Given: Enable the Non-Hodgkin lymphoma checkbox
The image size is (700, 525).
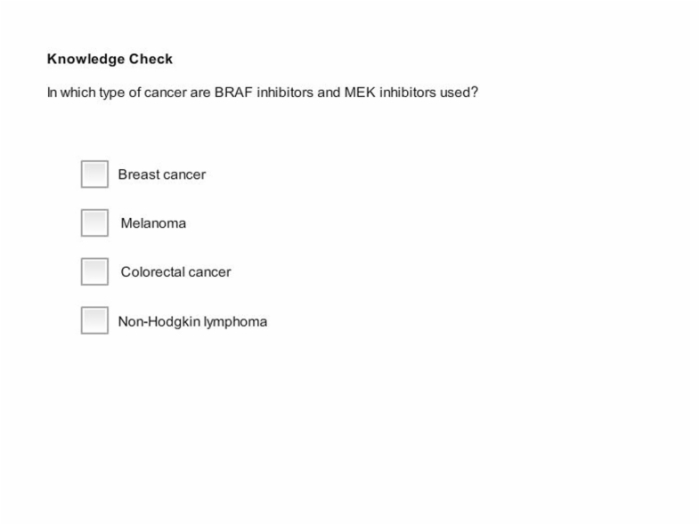Looking at the screenshot, I should [95, 320].
